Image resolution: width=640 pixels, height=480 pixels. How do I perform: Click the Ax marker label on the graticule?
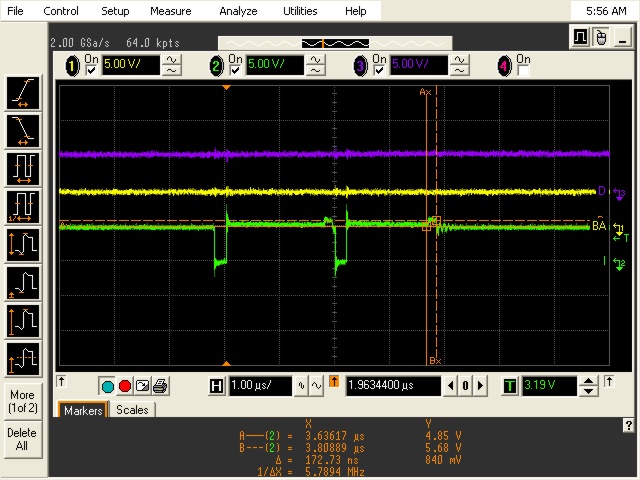pos(425,92)
